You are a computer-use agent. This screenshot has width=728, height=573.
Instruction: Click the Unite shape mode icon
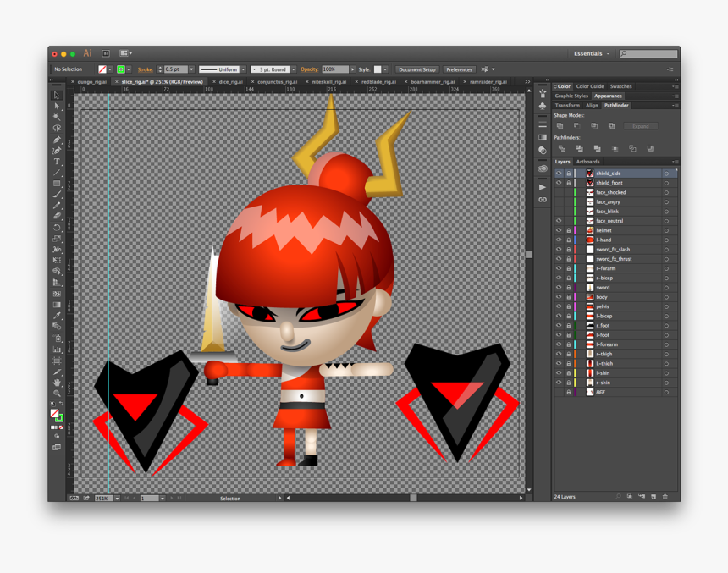click(x=560, y=126)
